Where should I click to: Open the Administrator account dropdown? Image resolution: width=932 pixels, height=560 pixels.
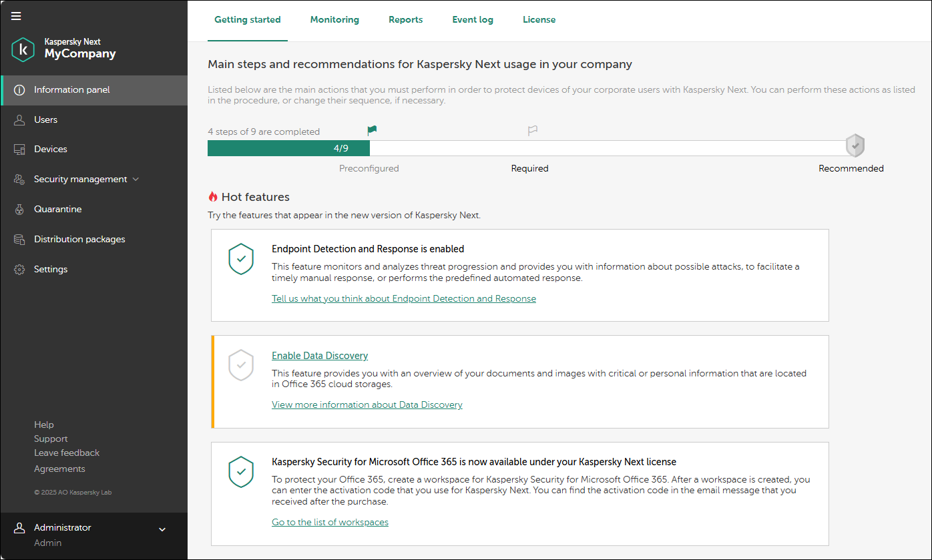coord(162,529)
